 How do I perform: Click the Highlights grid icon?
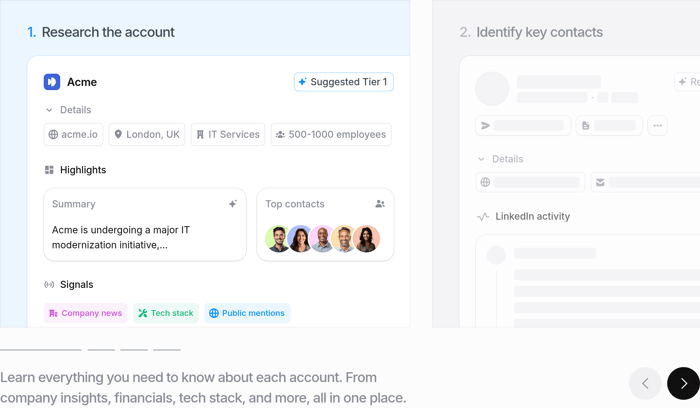click(x=49, y=170)
